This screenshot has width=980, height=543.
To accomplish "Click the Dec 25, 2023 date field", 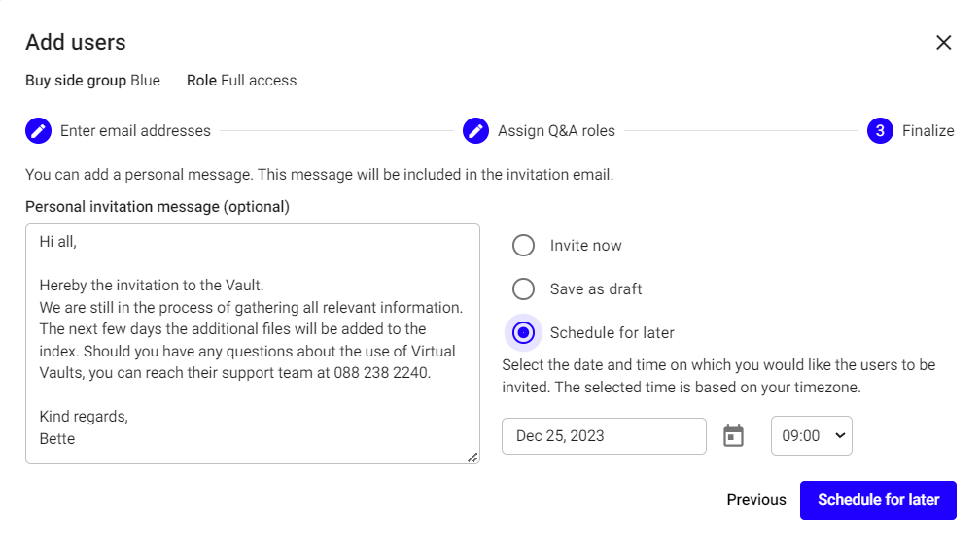I will coord(604,436).
